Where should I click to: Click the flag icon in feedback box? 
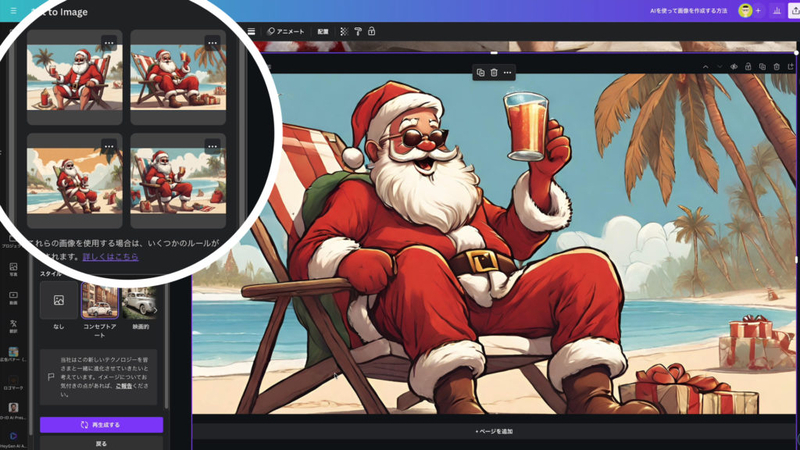click(x=51, y=377)
